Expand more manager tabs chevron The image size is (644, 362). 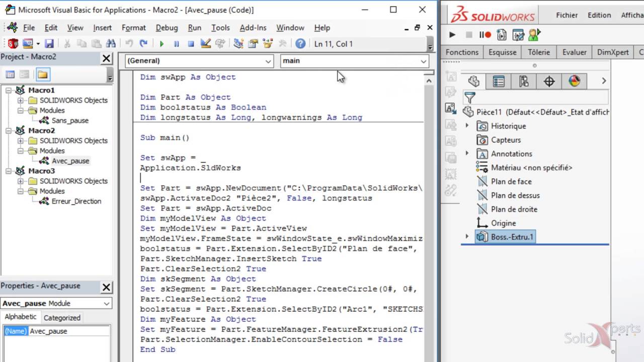pyautogui.click(x=604, y=81)
